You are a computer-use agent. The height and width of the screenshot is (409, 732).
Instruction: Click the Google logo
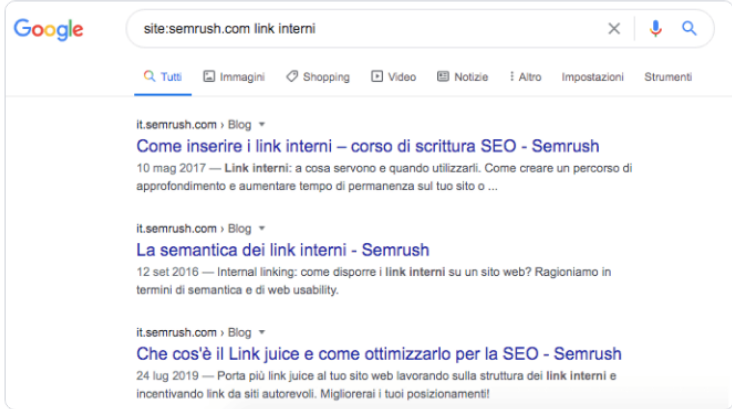[48, 29]
